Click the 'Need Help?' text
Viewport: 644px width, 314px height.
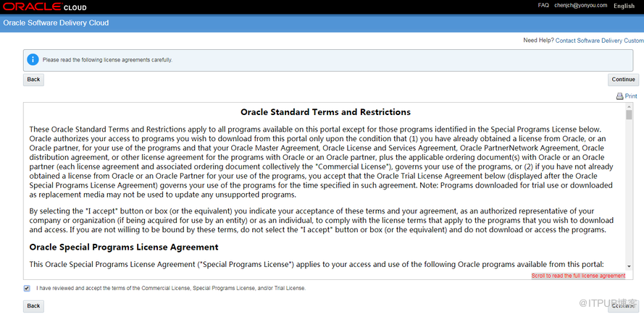[x=538, y=41]
